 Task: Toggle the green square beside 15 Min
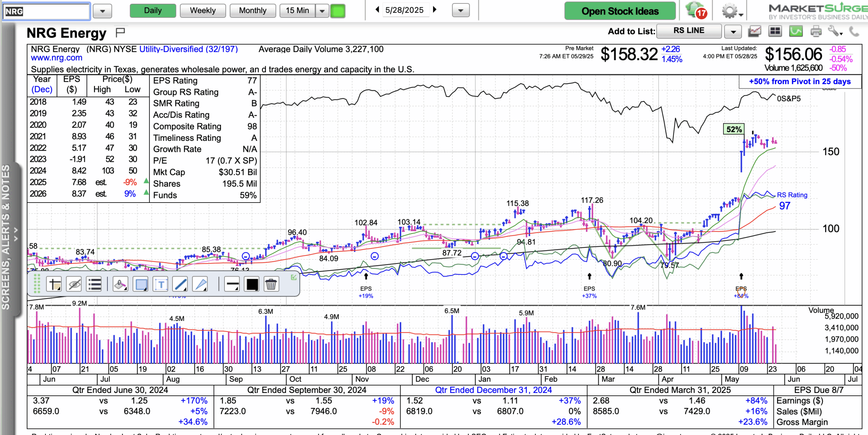338,11
